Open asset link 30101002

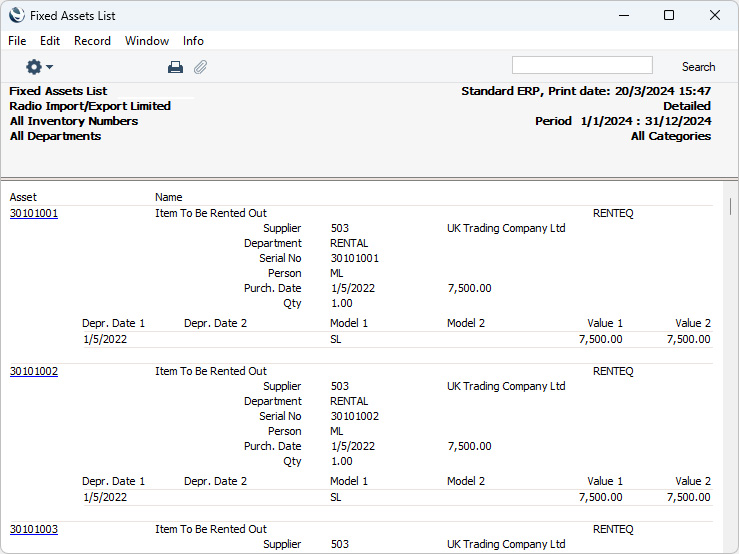click(x=34, y=371)
